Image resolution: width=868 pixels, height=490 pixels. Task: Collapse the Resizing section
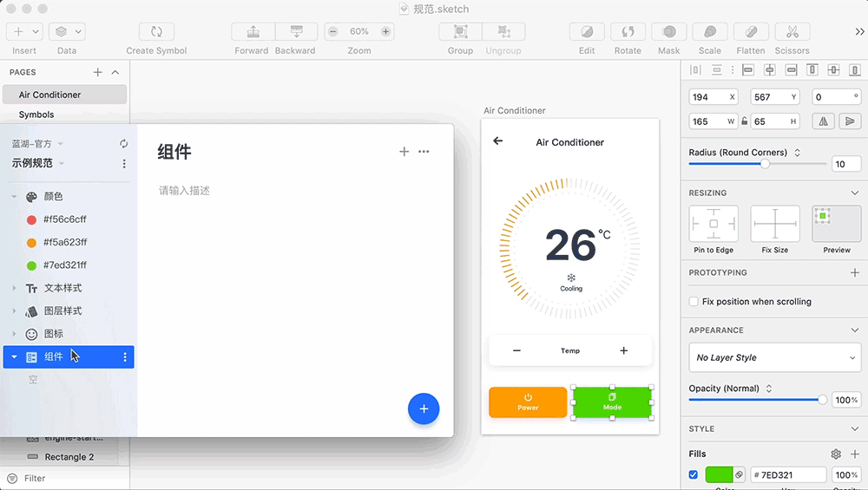click(x=855, y=193)
